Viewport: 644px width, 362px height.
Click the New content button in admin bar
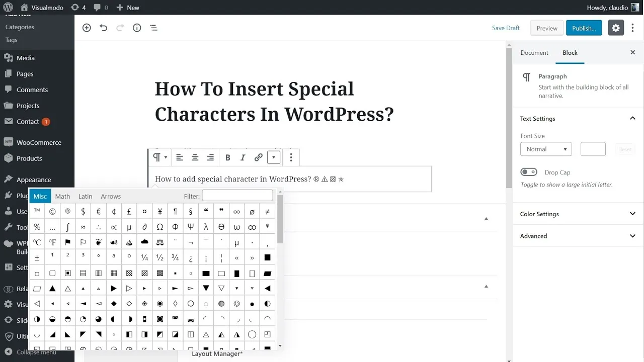[128, 8]
